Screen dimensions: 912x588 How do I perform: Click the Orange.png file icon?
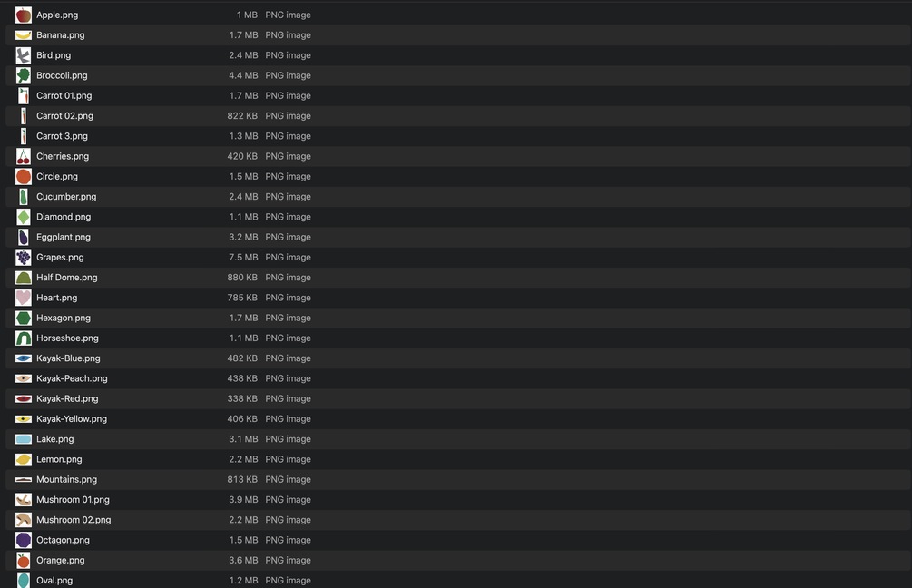(24, 561)
